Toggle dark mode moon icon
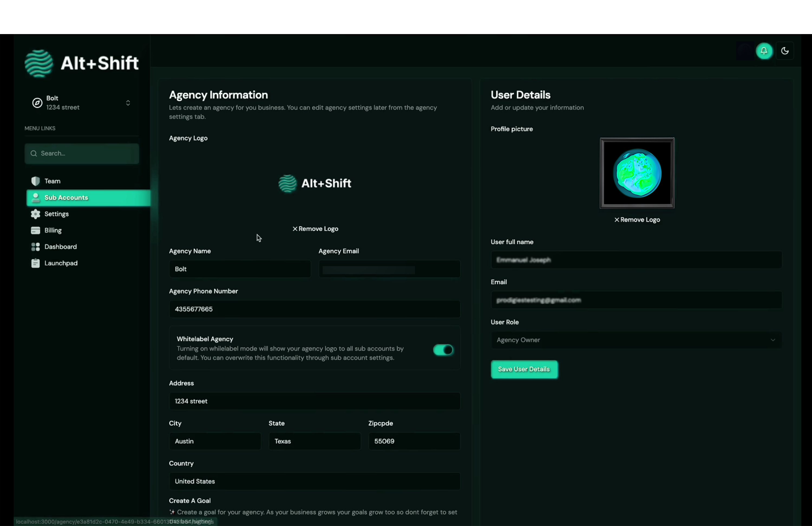812x526 pixels. 785,51
